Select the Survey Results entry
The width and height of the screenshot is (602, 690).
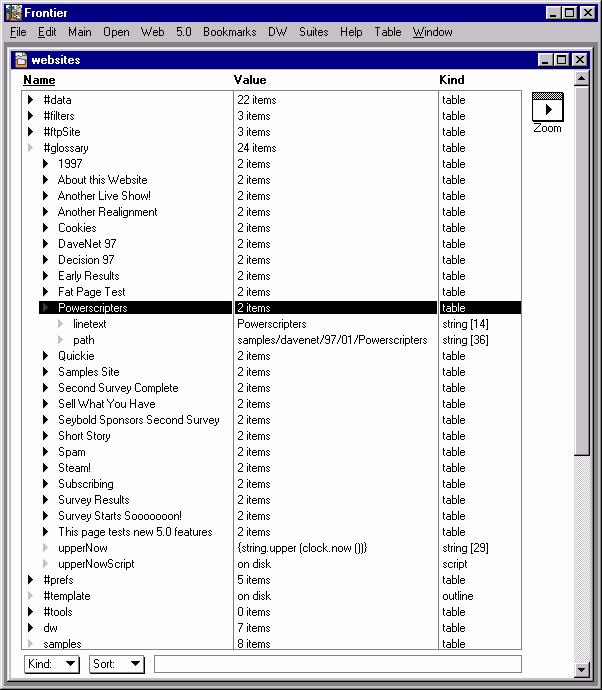click(93, 500)
